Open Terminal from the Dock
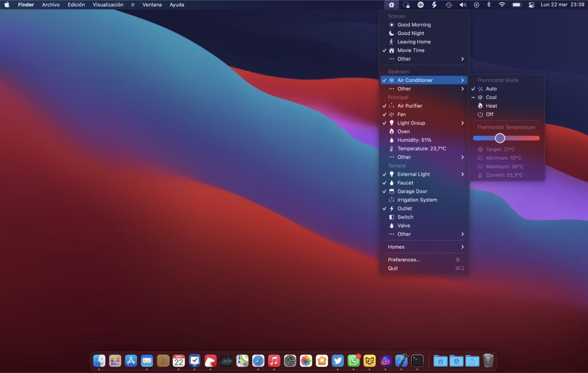Screen dimensions: 588x373 coord(417,361)
